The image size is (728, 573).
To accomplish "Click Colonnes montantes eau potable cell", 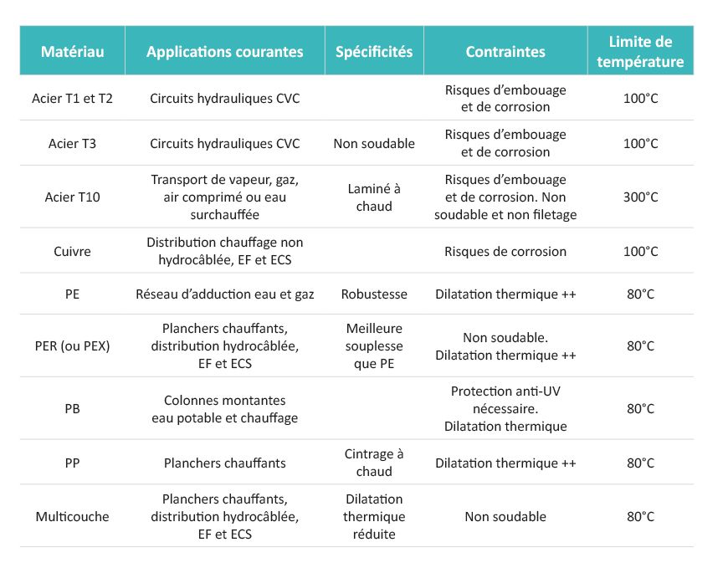I will 224,409.
